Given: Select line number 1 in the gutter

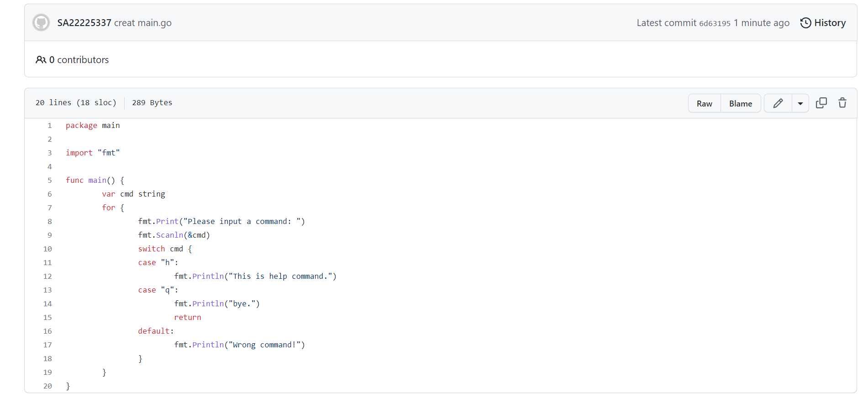Looking at the screenshot, I should [x=50, y=126].
